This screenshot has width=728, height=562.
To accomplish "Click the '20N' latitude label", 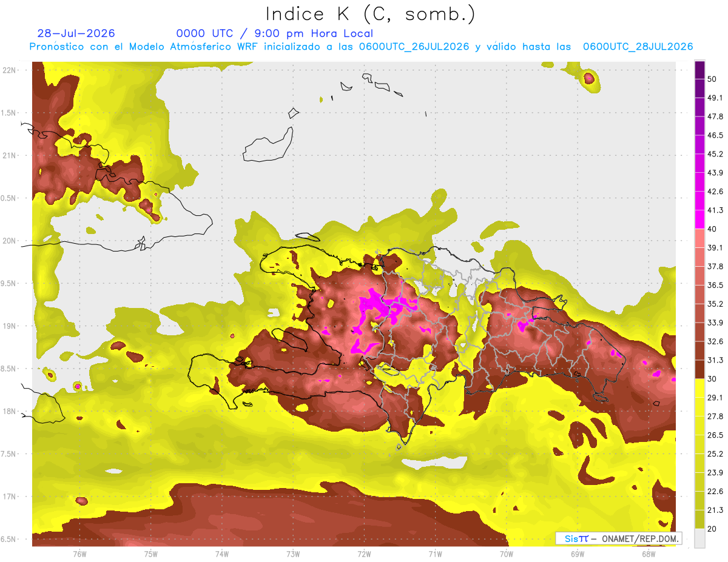I will pyautogui.click(x=10, y=241).
